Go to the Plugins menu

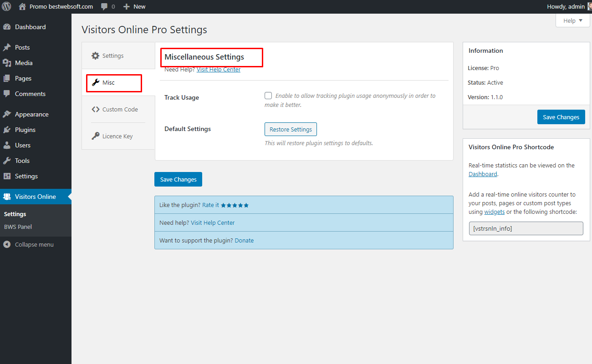pos(36,130)
